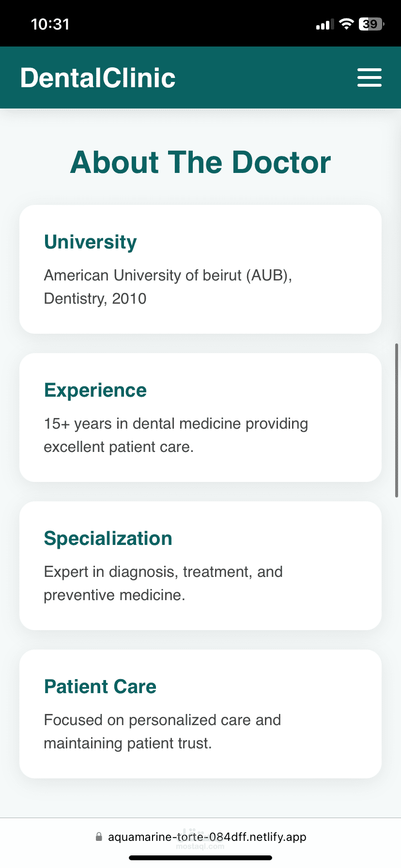The image size is (401, 868).
Task: Click the American University of beirut text
Action: pyautogui.click(x=168, y=287)
